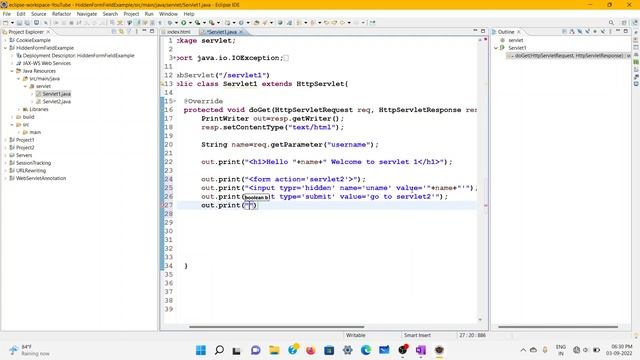The width and height of the screenshot is (640, 360).
Task: Click the Sort icon in Outline toolbar
Action: [x=572, y=31]
